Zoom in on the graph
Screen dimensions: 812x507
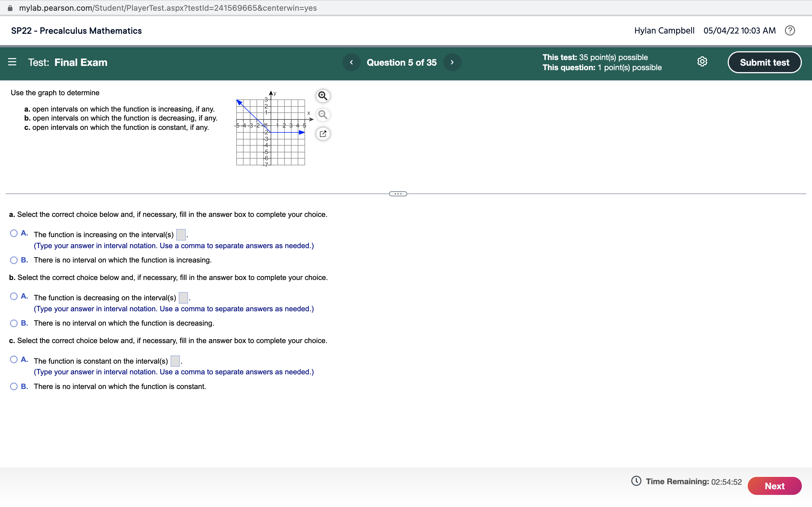pyautogui.click(x=323, y=96)
